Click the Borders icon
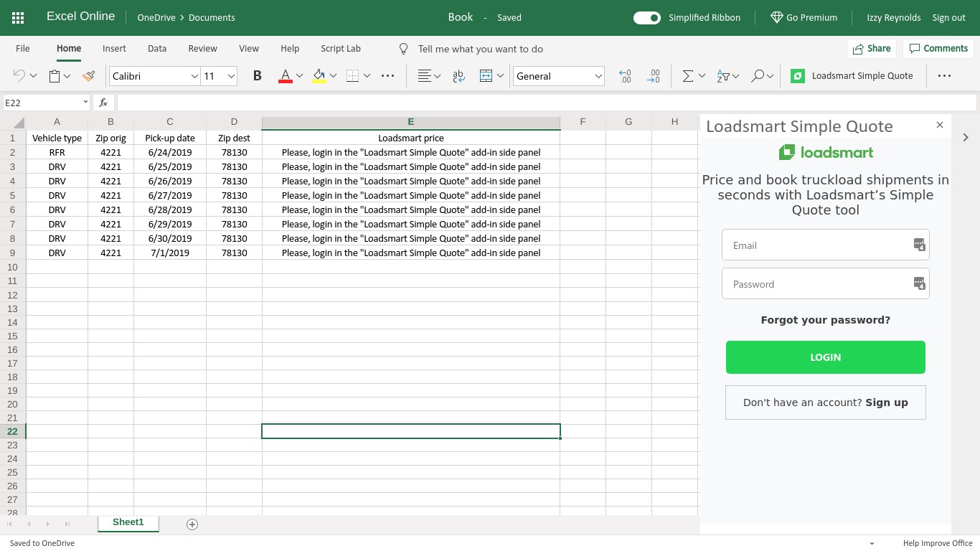This screenshot has height=551, width=980. pyautogui.click(x=352, y=76)
